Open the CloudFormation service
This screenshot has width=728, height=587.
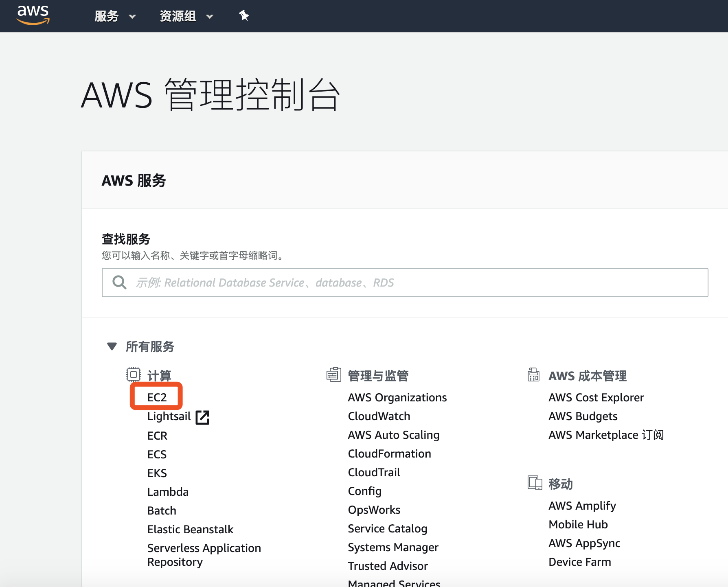[389, 453]
